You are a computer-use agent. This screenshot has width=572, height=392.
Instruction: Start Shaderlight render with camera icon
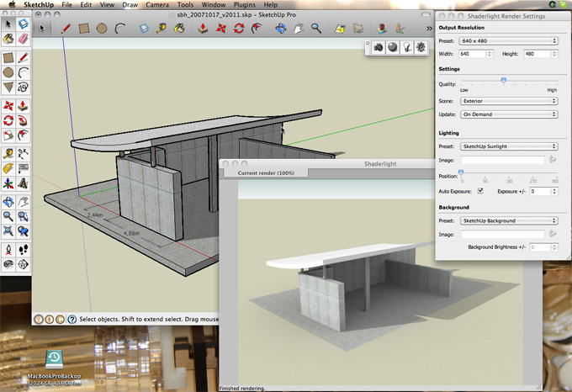click(x=379, y=47)
